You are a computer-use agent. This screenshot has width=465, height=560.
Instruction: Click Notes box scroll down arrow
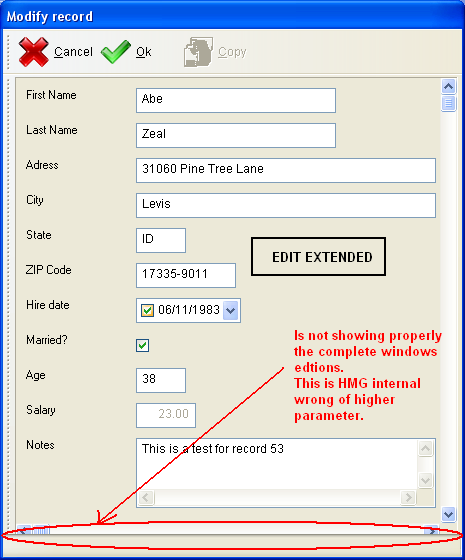pos(425,480)
